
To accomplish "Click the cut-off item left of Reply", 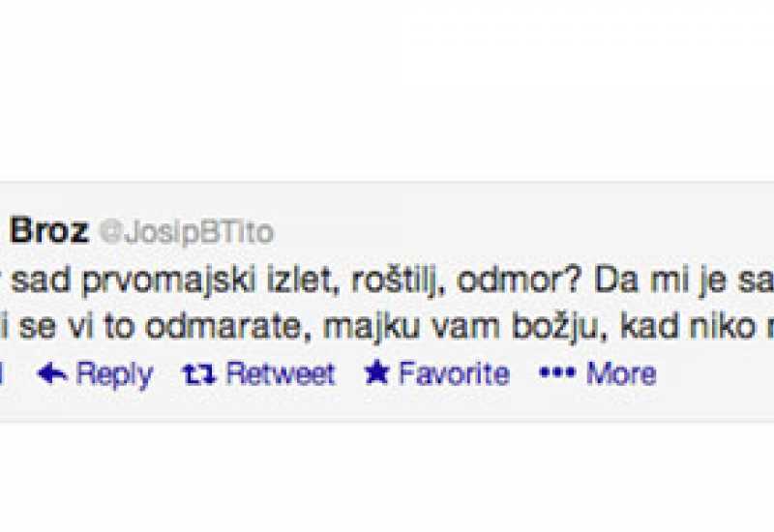I will (2, 373).
